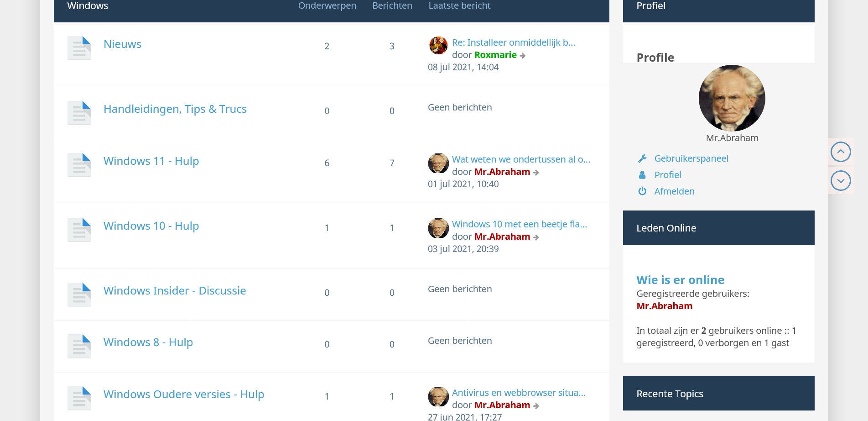Click the wrench icon beside Gebruikerspaneel
Screen dimensions: 868x421
(642, 158)
